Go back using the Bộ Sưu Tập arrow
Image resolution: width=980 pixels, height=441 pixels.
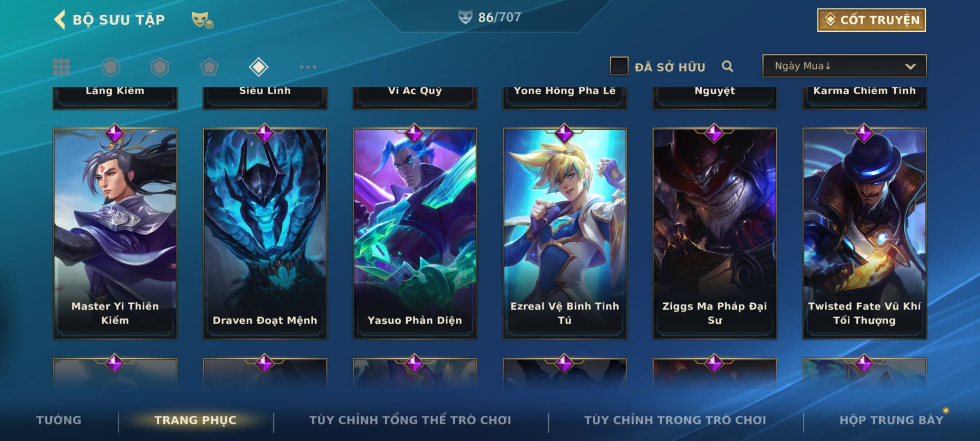coord(60,20)
